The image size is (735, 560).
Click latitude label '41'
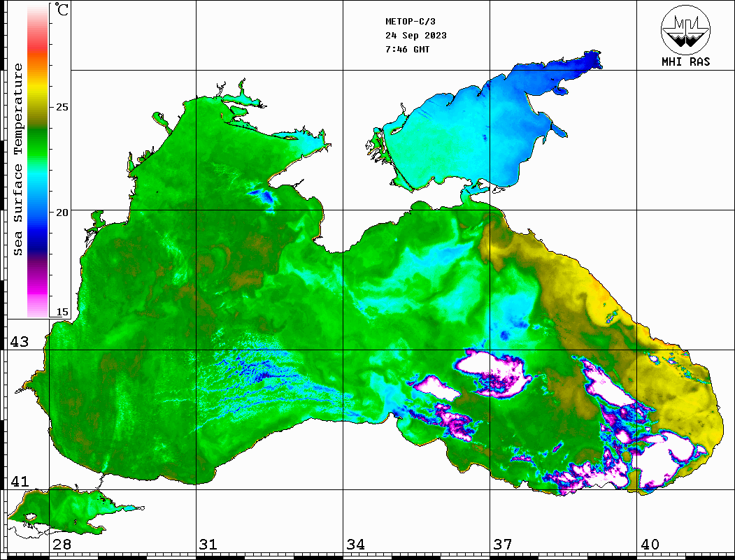pyautogui.click(x=20, y=481)
